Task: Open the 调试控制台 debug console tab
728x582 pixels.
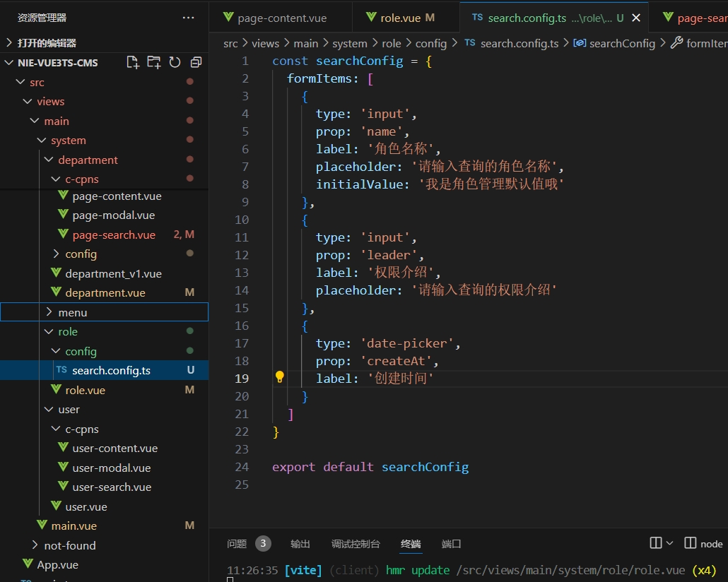Action: 356,543
